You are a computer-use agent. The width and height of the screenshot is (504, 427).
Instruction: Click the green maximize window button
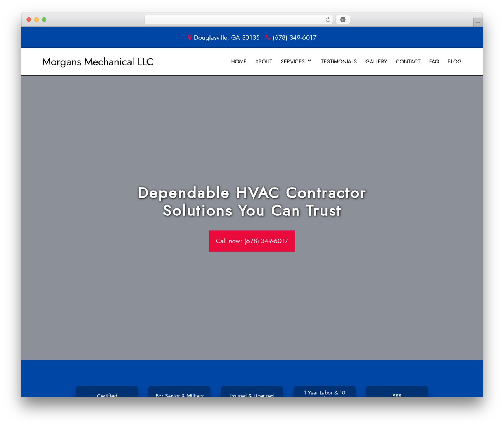[x=44, y=20]
